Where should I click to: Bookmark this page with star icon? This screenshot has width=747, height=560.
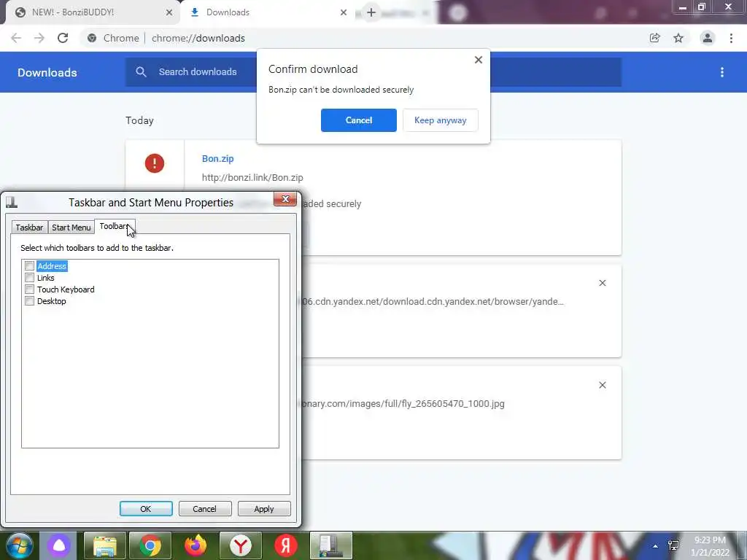click(x=678, y=38)
